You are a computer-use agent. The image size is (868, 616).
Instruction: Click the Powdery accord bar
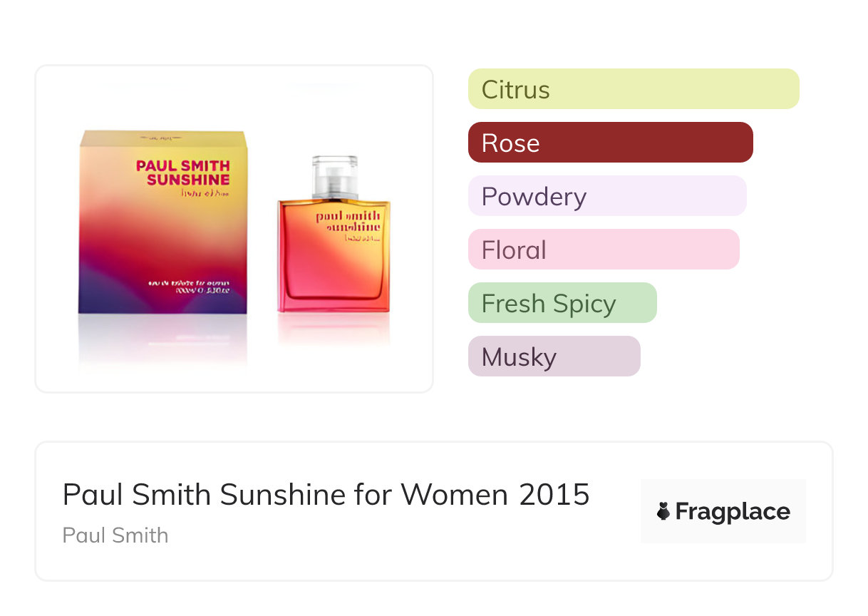606,196
